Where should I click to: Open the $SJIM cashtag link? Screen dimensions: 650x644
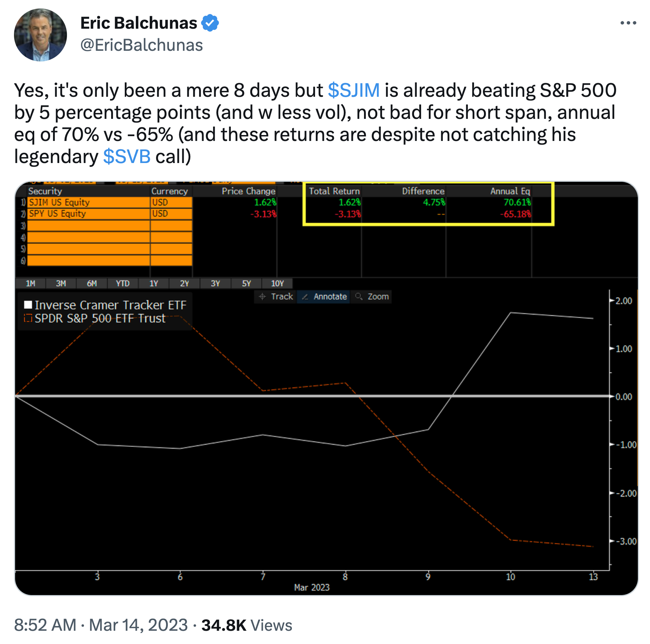pos(353,90)
